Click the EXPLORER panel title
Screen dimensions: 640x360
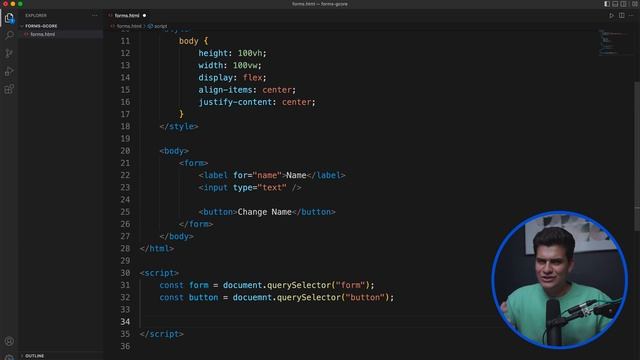point(36,16)
